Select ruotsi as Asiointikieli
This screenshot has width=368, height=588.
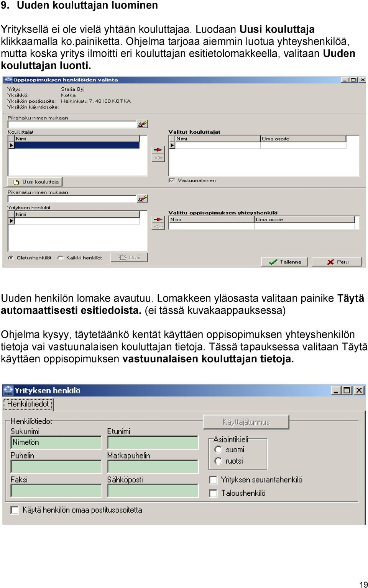(x=219, y=461)
